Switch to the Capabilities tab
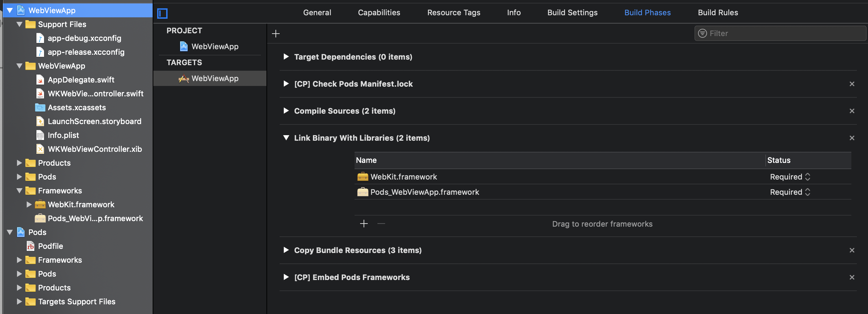Image resolution: width=868 pixels, height=314 pixels. point(379,12)
